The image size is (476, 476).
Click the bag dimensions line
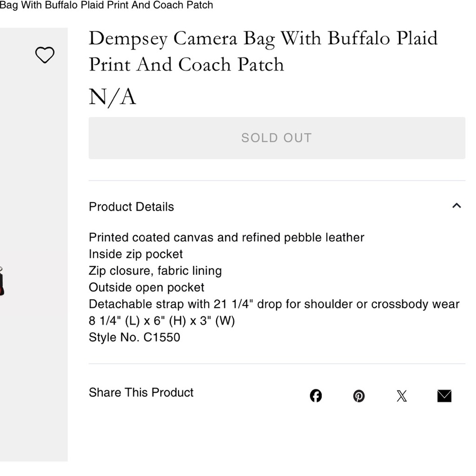pyautogui.click(x=162, y=321)
